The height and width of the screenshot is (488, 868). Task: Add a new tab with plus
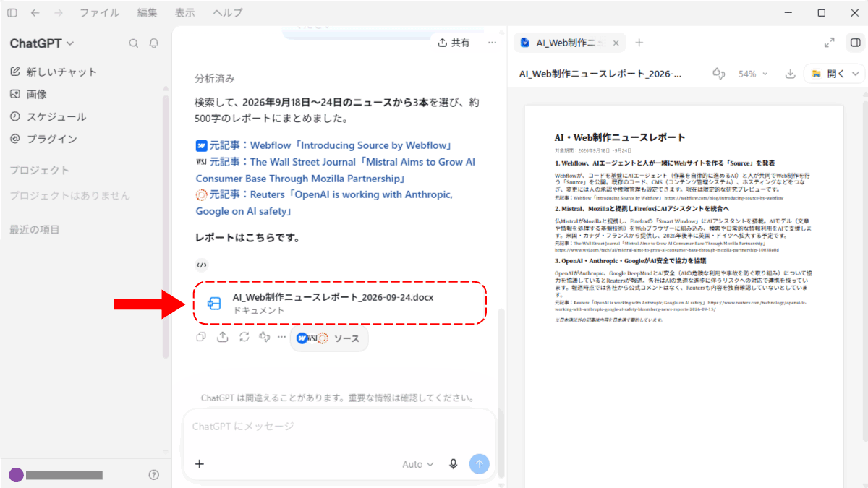coord(639,43)
